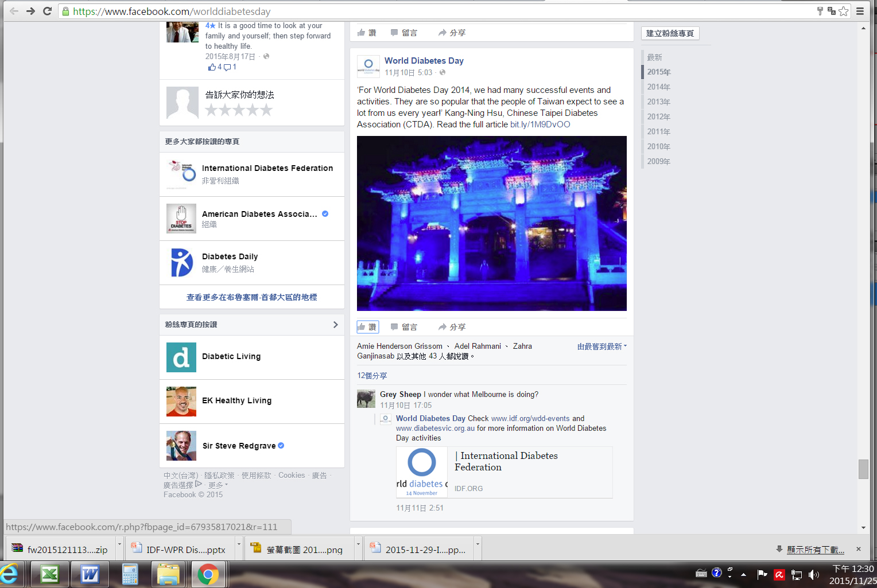Viewport: 877px width, 588px height.
Task: Click the translate page icon in address bar
Action: [x=831, y=11]
